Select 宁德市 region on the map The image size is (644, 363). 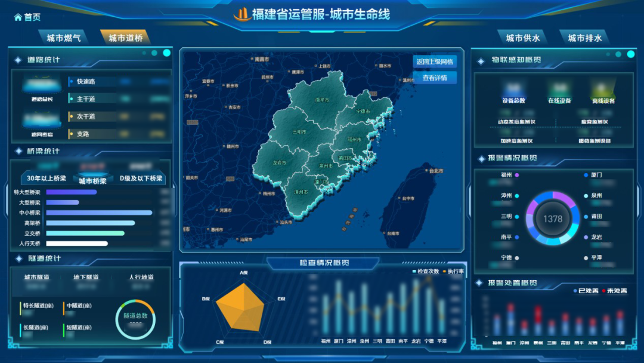(363, 112)
